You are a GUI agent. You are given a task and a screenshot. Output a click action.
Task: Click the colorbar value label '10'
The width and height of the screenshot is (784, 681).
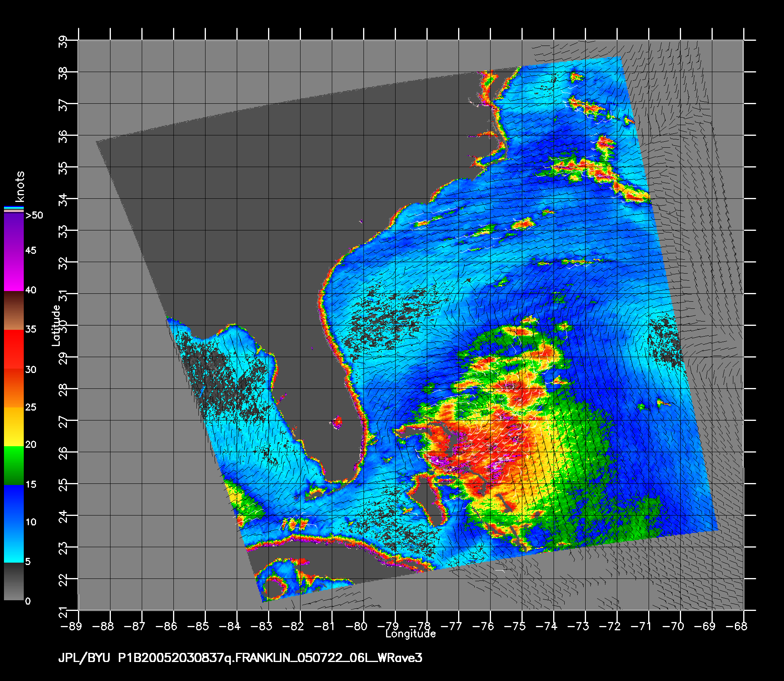pos(30,522)
